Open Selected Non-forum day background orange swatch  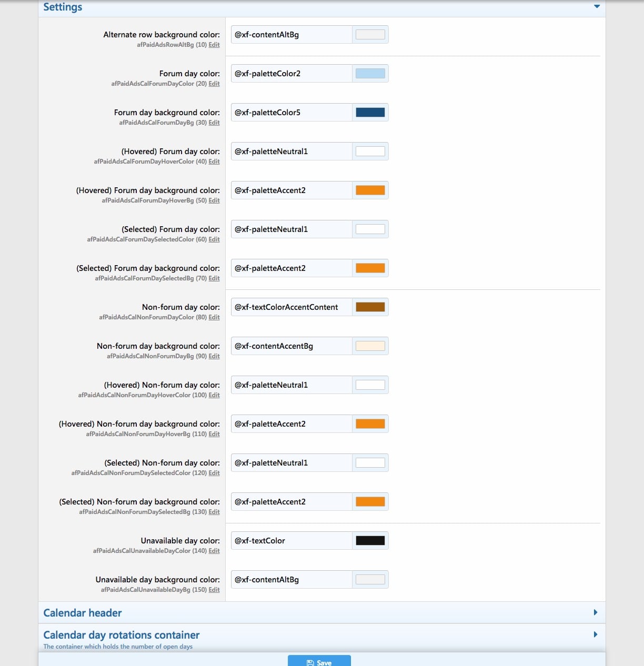[370, 502]
